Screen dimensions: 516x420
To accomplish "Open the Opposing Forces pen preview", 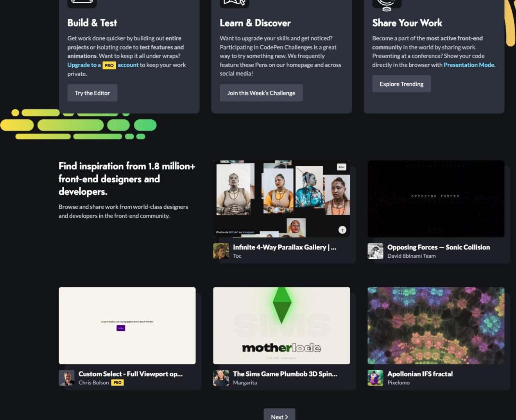I will [436, 199].
